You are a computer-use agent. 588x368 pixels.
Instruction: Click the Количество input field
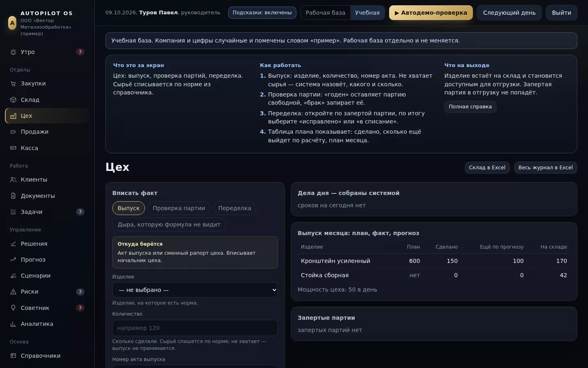[x=195, y=328]
